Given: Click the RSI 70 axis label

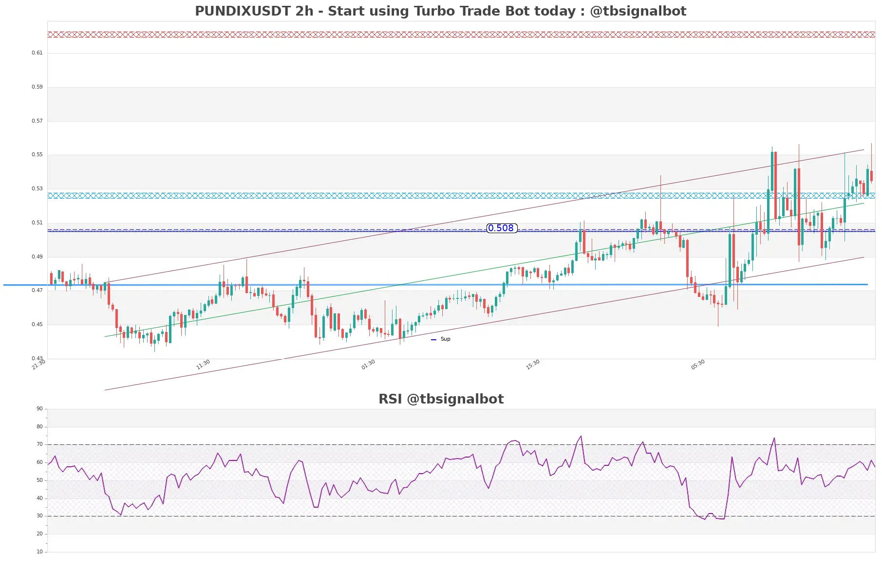Looking at the screenshot, I should coord(39,444).
